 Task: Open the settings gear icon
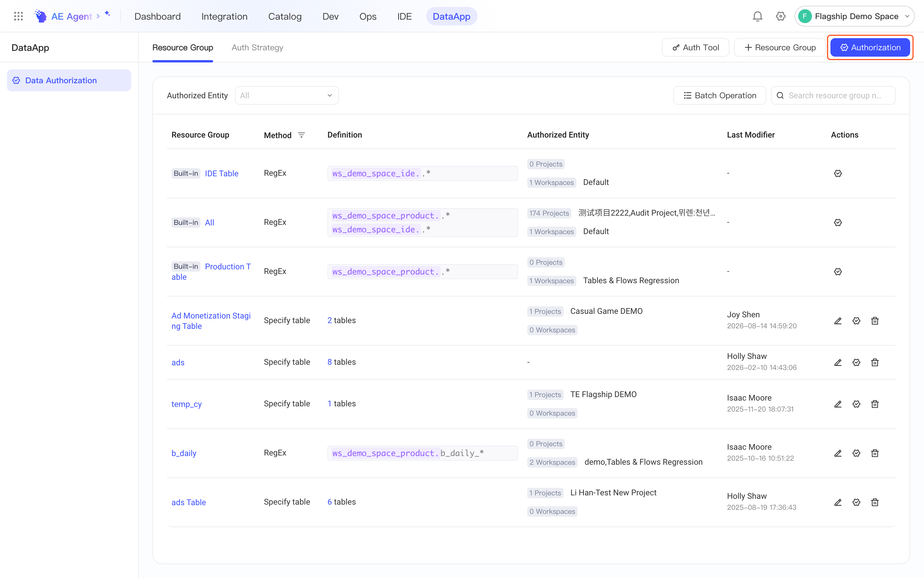(780, 16)
